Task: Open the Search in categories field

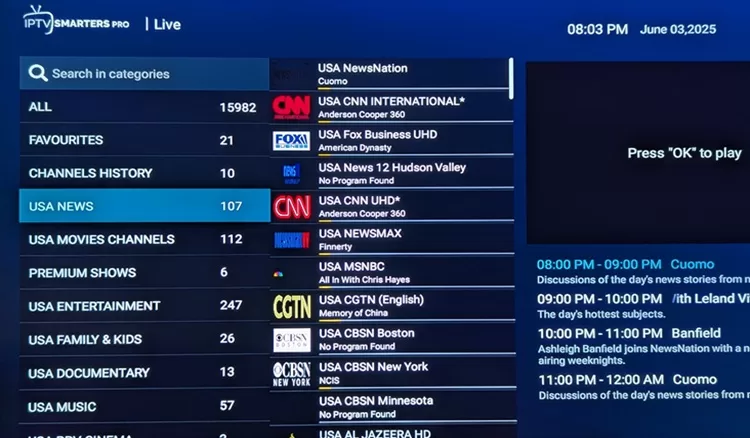Action: click(144, 74)
